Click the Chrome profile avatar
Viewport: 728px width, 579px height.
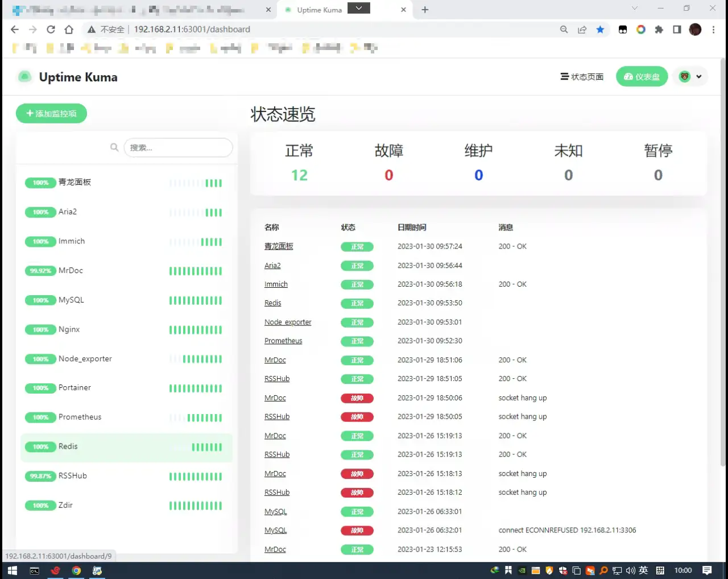pos(695,30)
